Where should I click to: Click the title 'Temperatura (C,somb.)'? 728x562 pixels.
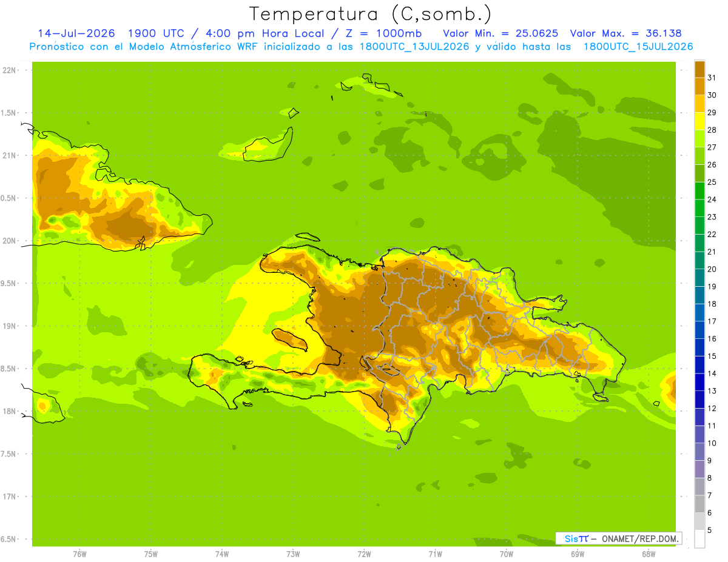pyautogui.click(x=371, y=14)
